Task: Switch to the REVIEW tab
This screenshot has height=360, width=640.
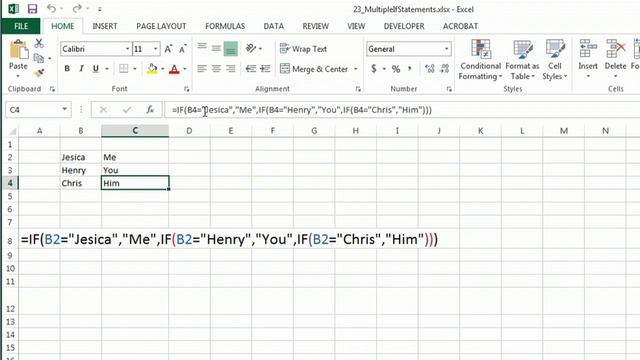Action: point(316,26)
